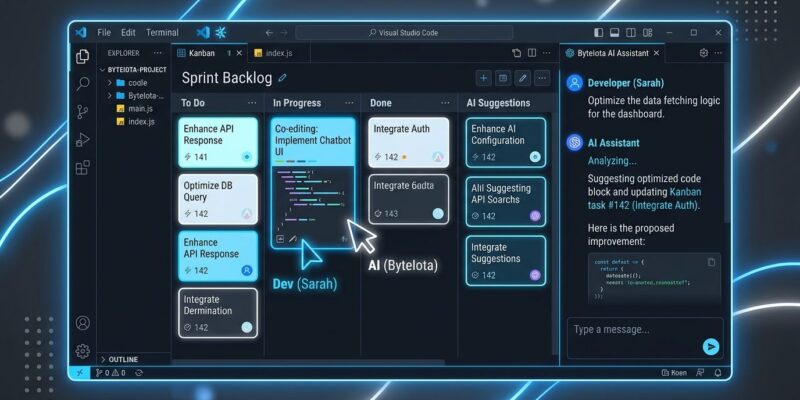Image resolution: width=800 pixels, height=400 pixels.
Task: Toggle secondary side bar layout
Action: pyautogui.click(x=631, y=33)
